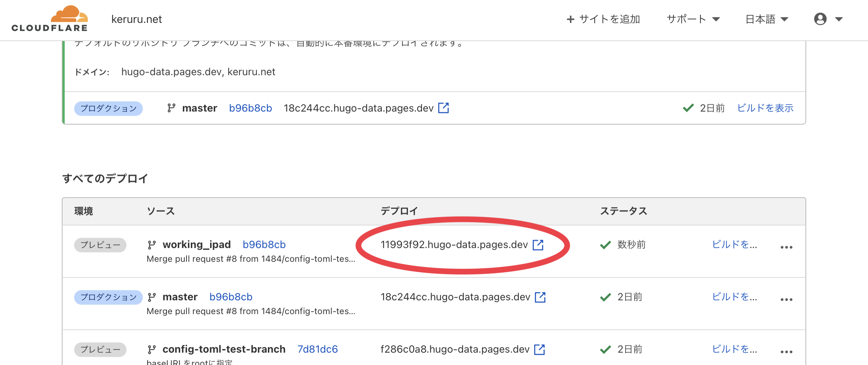Open the 日本語 language dropdown
This screenshot has width=868, height=365.
pos(766,19)
